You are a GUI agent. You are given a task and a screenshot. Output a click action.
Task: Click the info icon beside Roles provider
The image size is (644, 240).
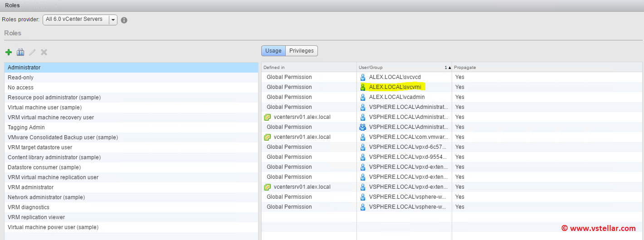(124, 20)
